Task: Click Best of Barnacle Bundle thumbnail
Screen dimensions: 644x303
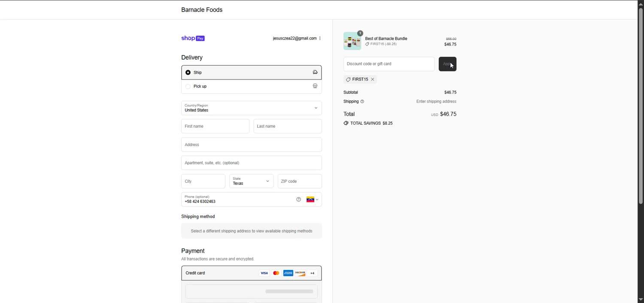Action: (352, 41)
